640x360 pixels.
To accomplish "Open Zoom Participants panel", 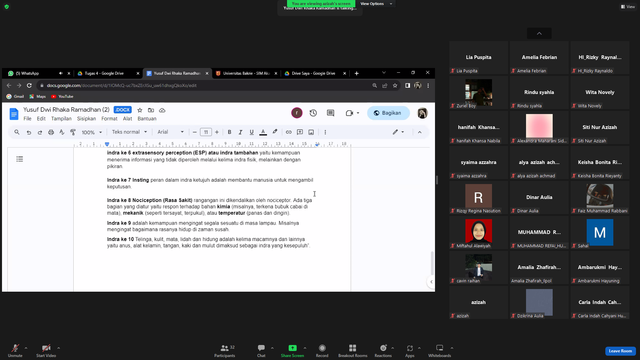I will coord(224,351).
